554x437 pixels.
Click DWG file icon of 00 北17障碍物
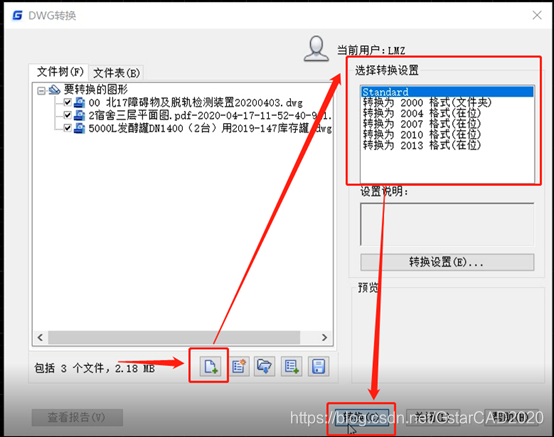(x=79, y=103)
